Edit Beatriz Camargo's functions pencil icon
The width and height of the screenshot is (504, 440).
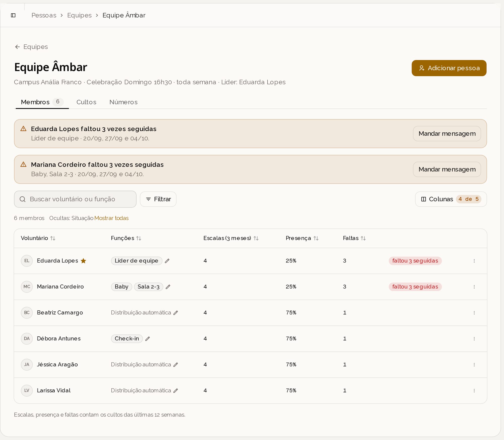176,313
